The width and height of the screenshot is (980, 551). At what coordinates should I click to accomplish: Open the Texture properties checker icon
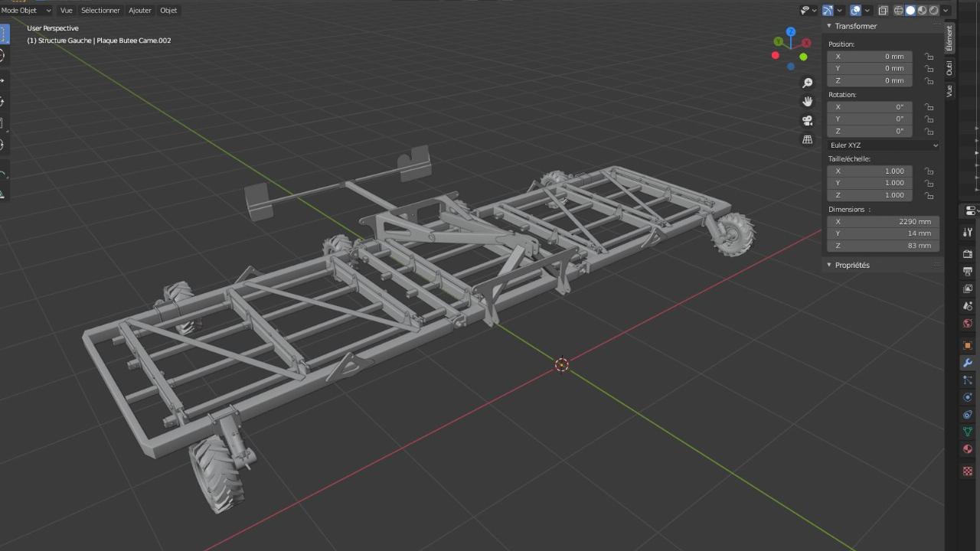coord(968,471)
